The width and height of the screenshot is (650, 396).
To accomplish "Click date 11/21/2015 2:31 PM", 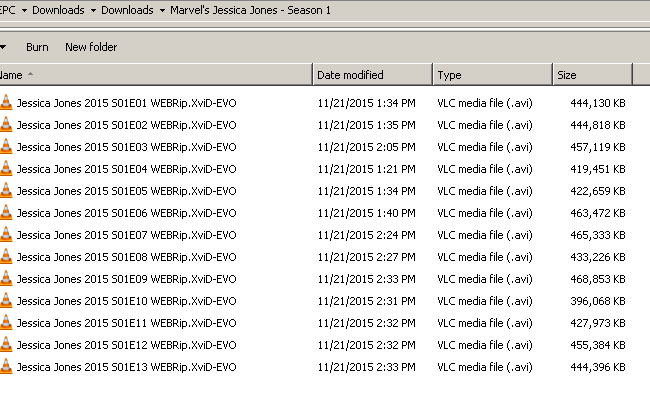I will click(x=366, y=301).
